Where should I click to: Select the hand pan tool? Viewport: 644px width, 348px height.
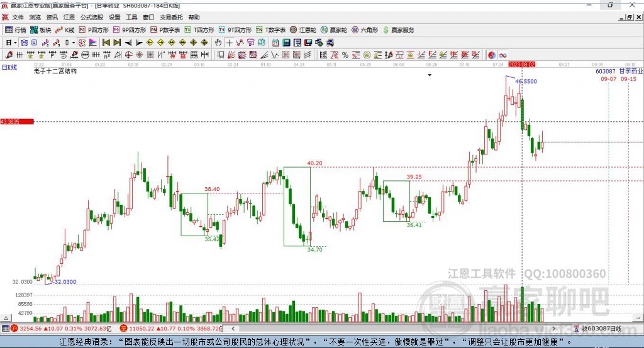pyautogui.click(x=218, y=43)
